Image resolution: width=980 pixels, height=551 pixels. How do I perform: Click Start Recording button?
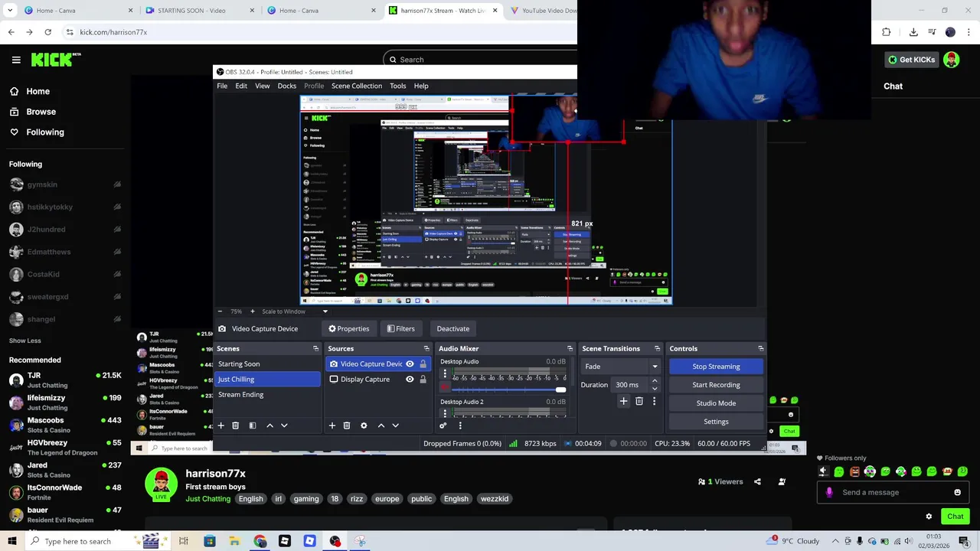click(x=716, y=385)
